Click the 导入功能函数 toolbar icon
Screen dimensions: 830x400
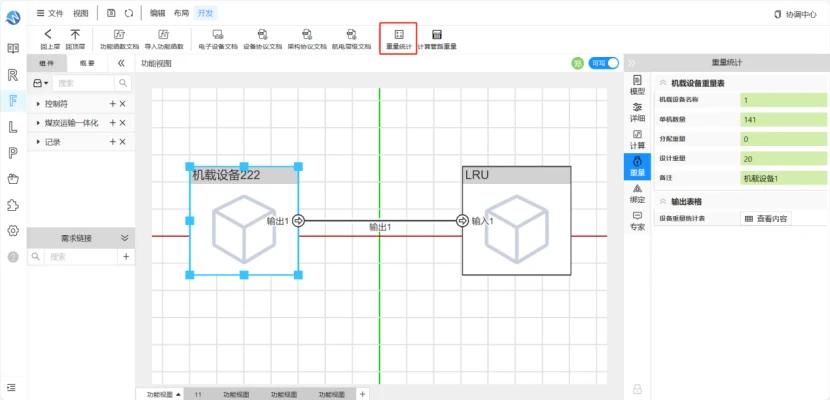[x=164, y=39]
